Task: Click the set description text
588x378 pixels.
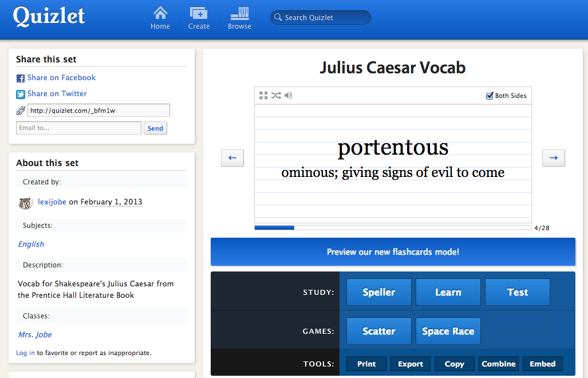Action: coord(96,289)
